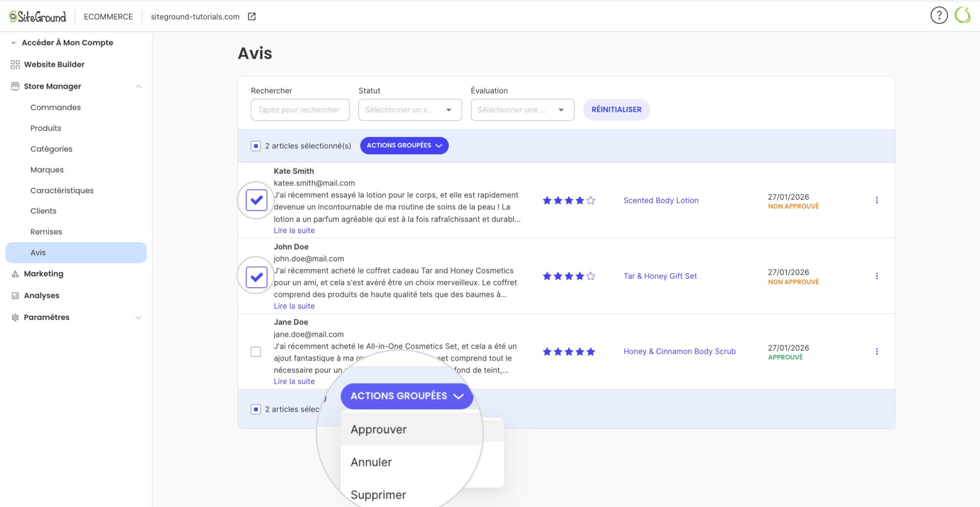The width and height of the screenshot is (980, 507).
Task: Open three-dot menu for John Doe review
Action: pos(876,276)
